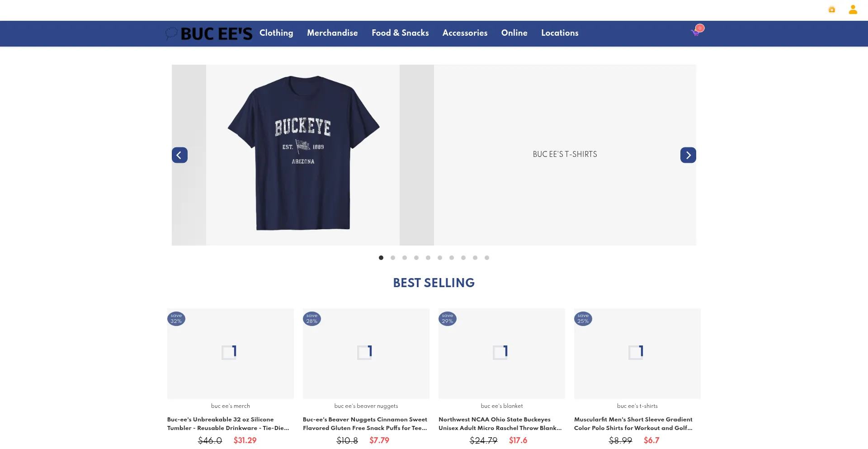Image resolution: width=868 pixels, height=449 pixels.
Task: Click the save 25% badge
Action: click(583, 319)
